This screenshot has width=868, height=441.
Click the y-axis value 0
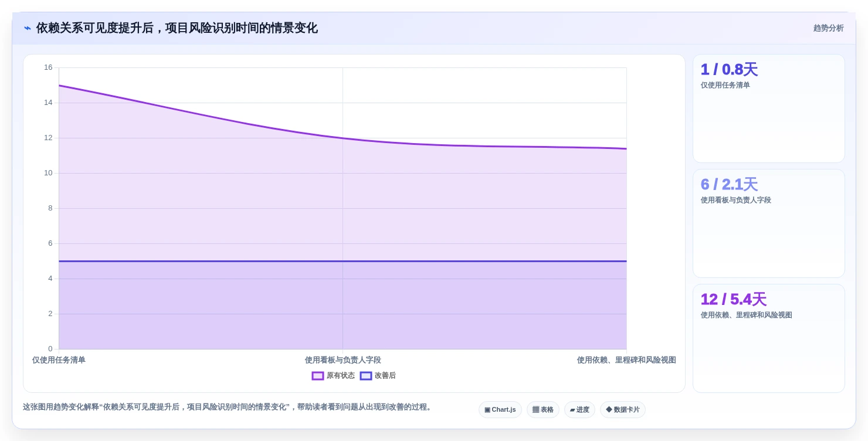[50, 349]
